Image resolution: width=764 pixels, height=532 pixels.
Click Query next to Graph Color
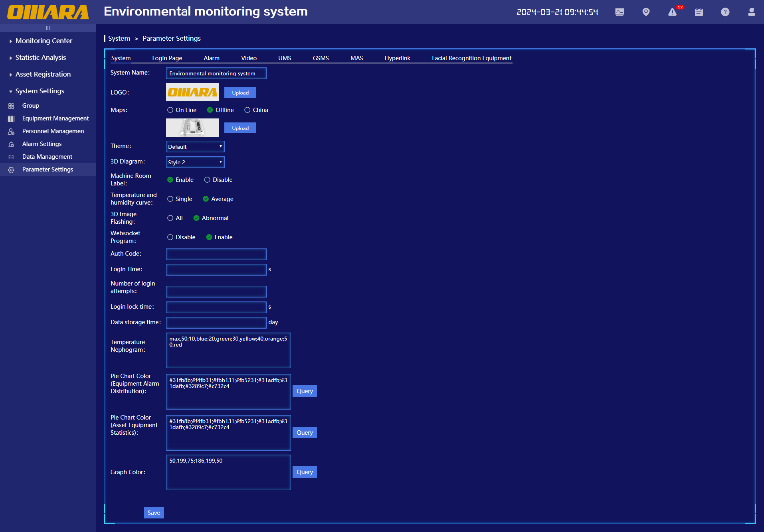click(x=305, y=472)
